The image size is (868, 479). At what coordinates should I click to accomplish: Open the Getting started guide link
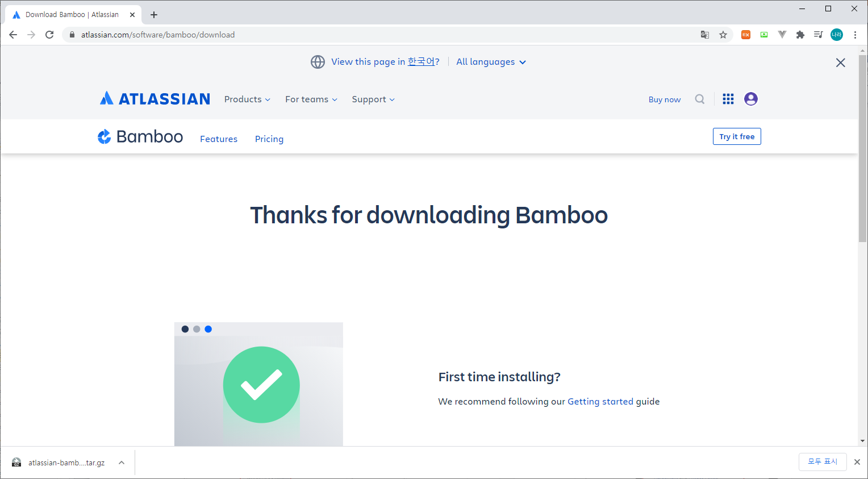600,401
